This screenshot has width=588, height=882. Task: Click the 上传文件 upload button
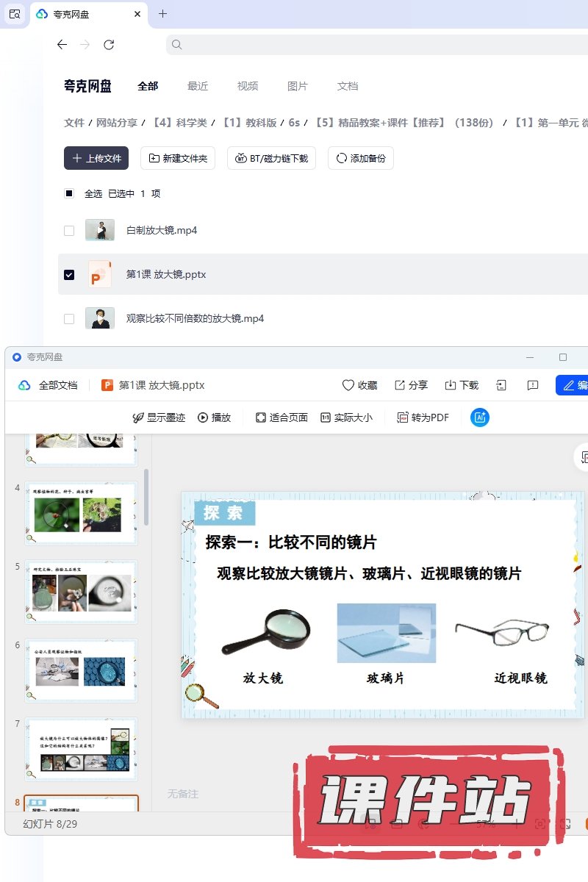(x=96, y=158)
